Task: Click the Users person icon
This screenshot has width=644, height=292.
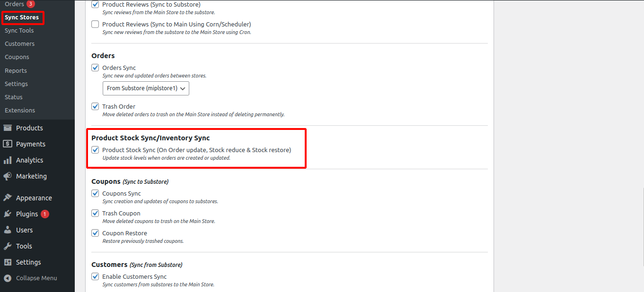Action: 8,230
